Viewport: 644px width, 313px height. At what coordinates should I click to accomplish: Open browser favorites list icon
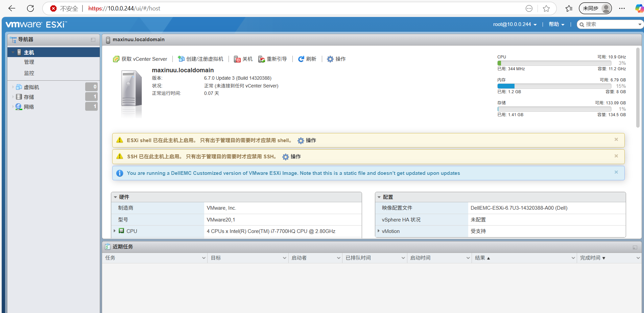click(569, 8)
